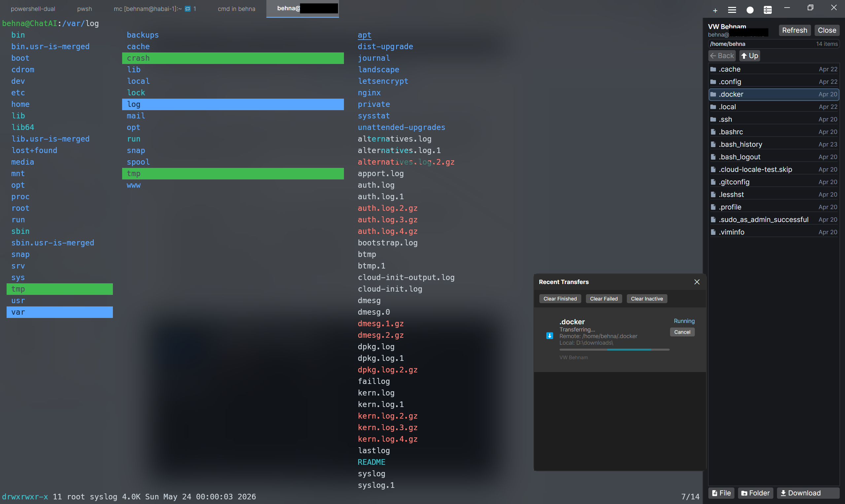Select .cloud-locale-test.skip file

(x=774, y=170)
